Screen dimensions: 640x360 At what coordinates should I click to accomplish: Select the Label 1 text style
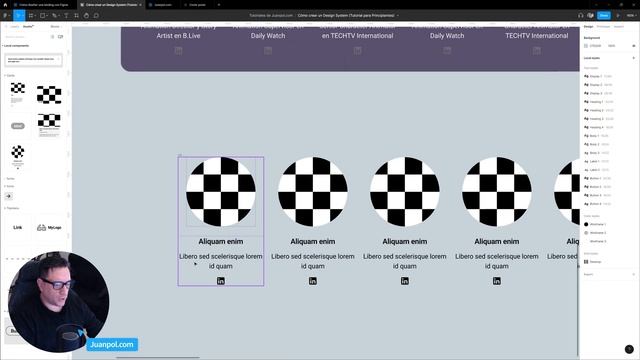(596, 161)
